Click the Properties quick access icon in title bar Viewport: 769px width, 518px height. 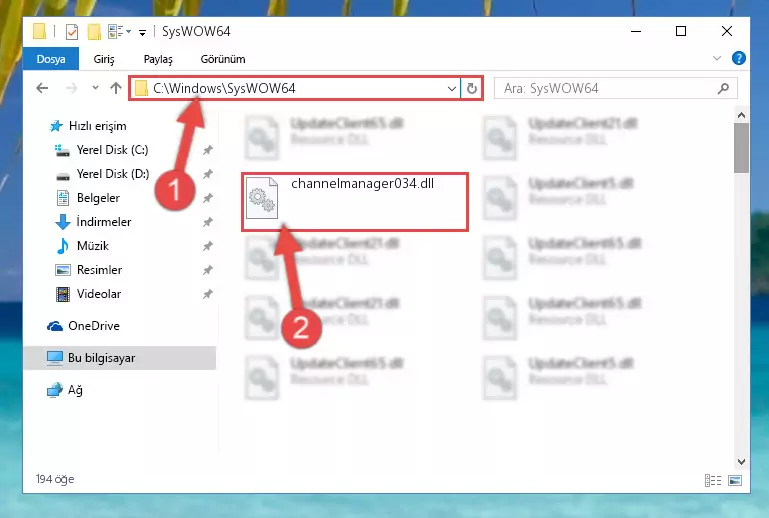(x=72, y=32)
